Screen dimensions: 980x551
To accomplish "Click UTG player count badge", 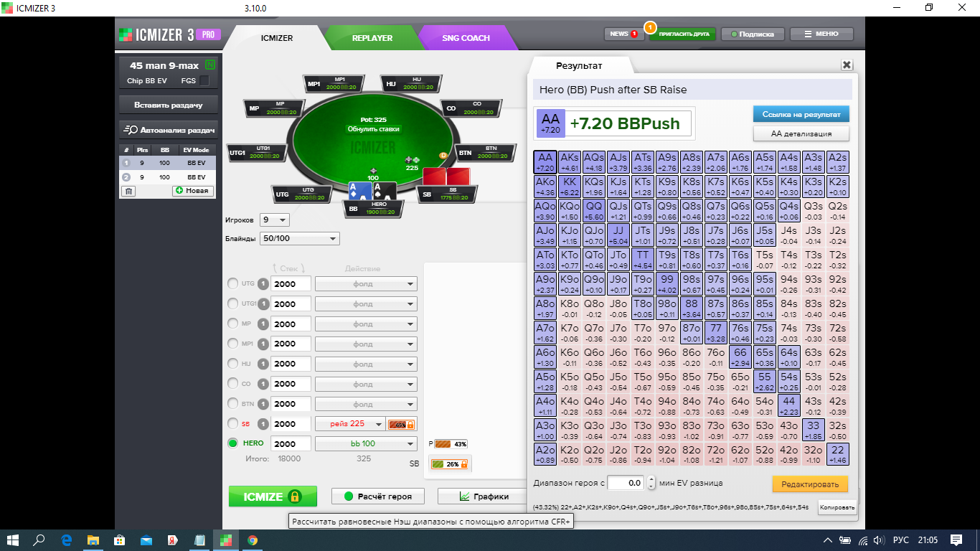I will pos(263,284).
